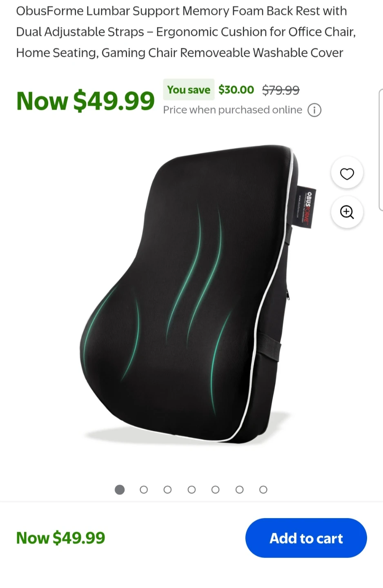The width and height of the screenshot is (383, 588).
Task: Click the $30.00 savings amount
Action: tap(236, 89)
